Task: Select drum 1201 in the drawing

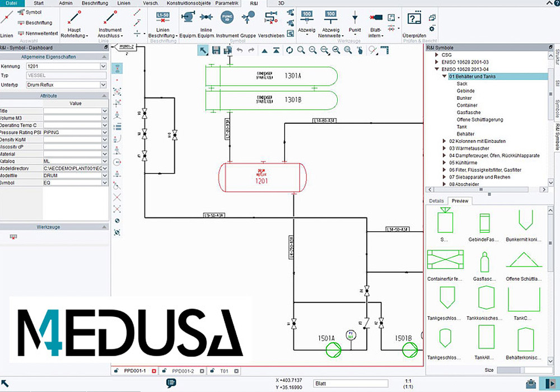Action: tap(262, 178)
